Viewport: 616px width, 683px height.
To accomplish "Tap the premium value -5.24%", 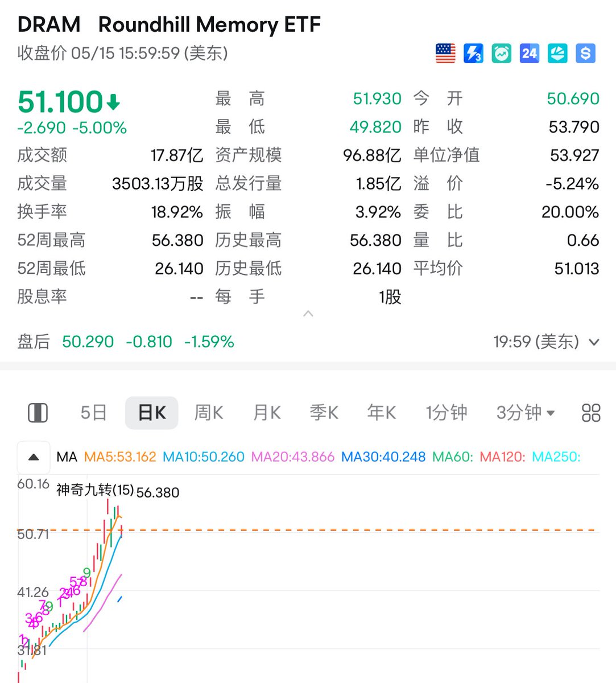I will (572, 183).
